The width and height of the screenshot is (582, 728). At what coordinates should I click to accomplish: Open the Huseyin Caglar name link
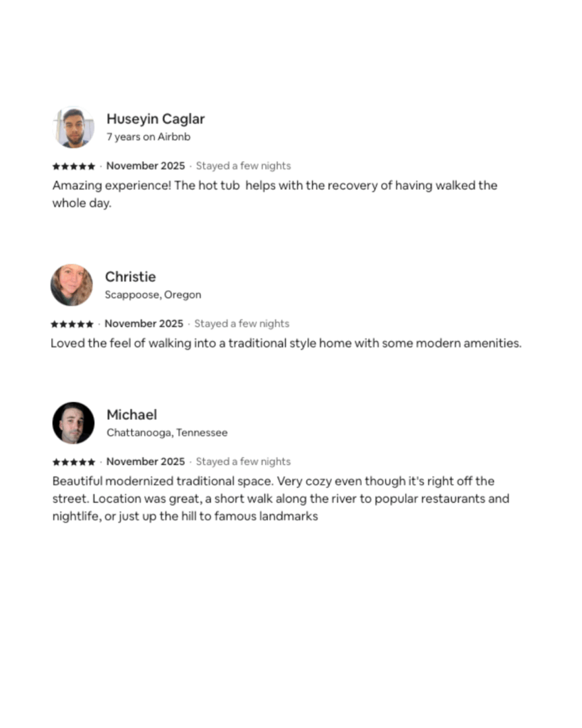pyautogui.click(x=155, y=119)
